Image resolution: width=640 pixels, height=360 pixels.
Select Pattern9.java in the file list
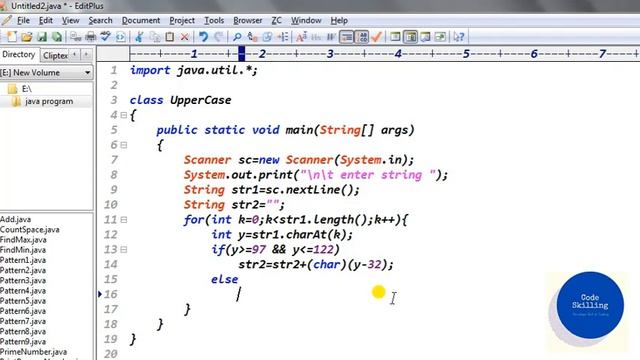click(23, 342)
